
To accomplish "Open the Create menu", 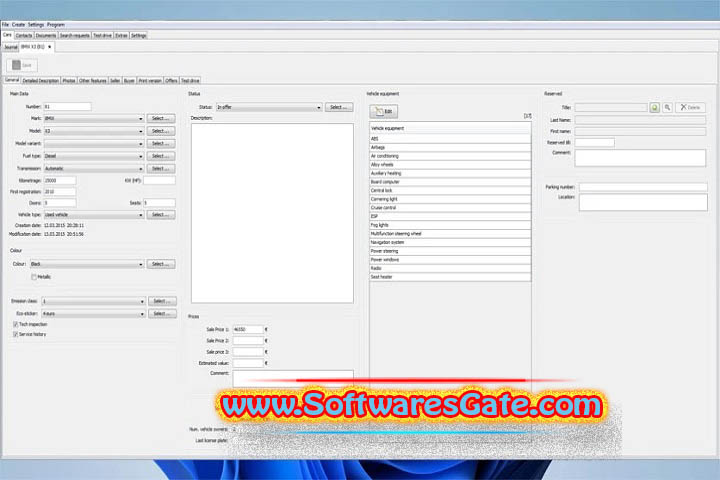I will (x=18, y=24).
